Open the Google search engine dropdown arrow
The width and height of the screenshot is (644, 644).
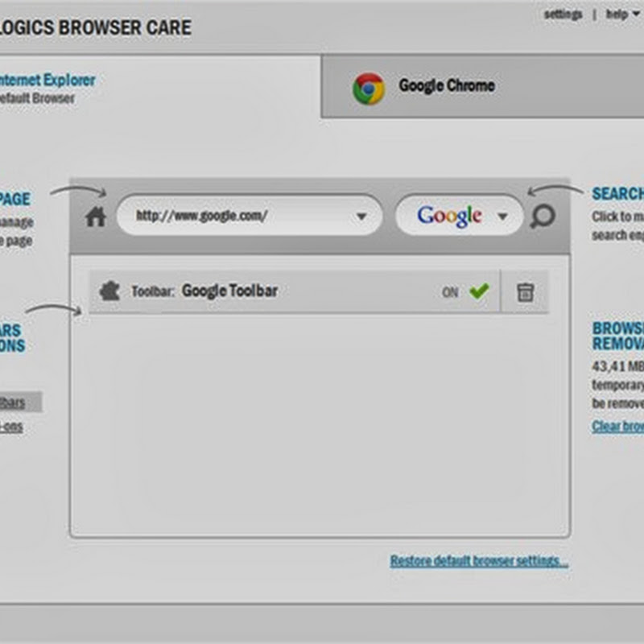point(502,217)
